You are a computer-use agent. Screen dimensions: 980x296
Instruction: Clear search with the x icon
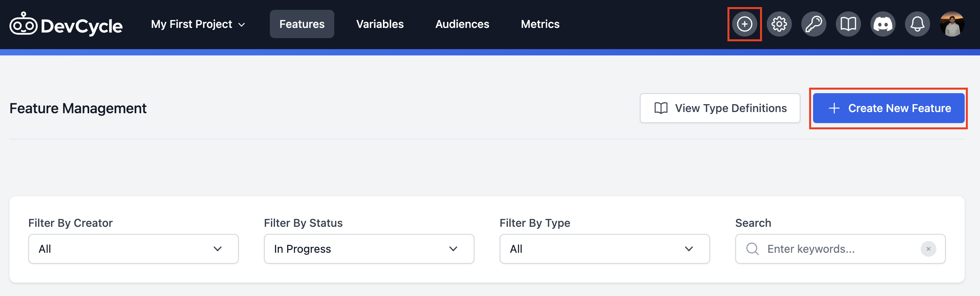(x=928, y=249)
